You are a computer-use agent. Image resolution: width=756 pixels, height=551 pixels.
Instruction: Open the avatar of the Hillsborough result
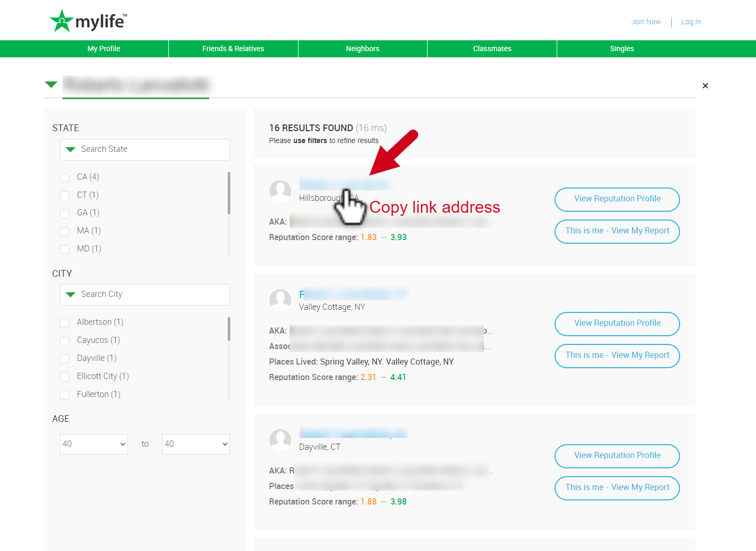point(280,191)
